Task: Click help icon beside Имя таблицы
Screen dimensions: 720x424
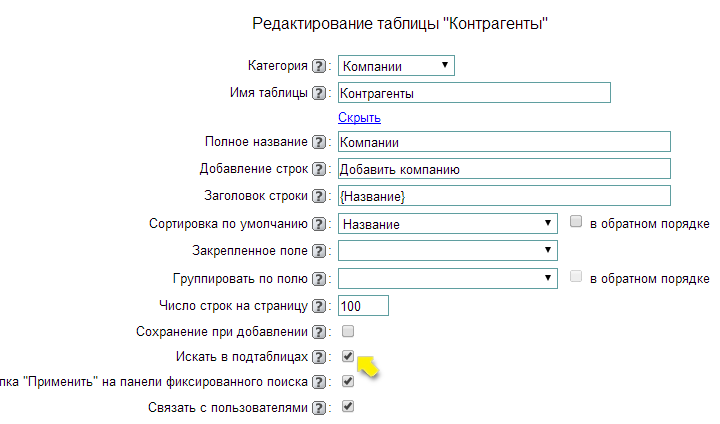Action: [x=319, y=93]
